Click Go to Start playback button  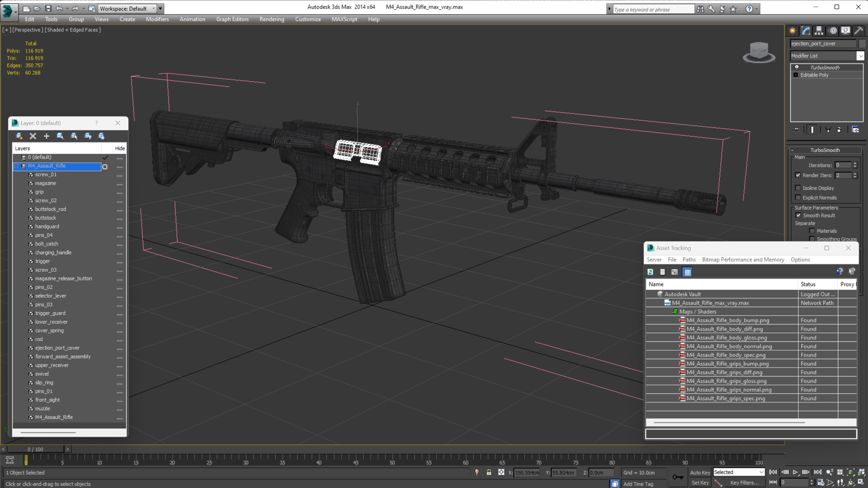click(x=773, y=472)
